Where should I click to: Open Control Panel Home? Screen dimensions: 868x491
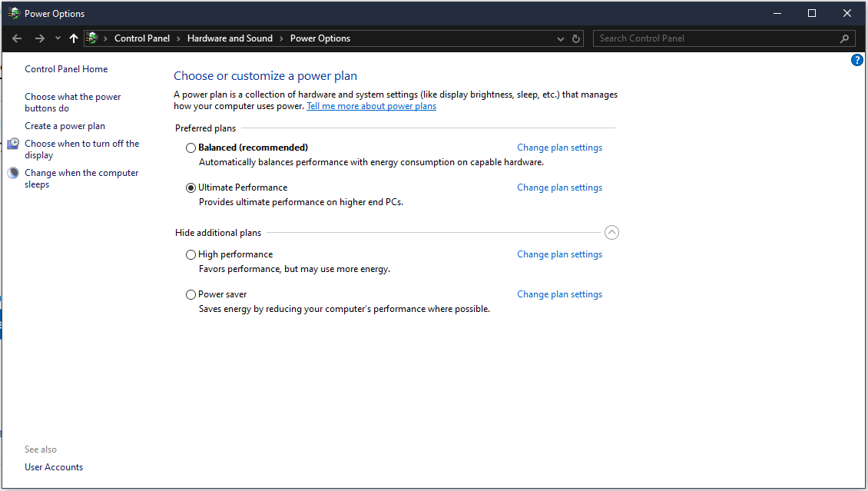point(66,68)
